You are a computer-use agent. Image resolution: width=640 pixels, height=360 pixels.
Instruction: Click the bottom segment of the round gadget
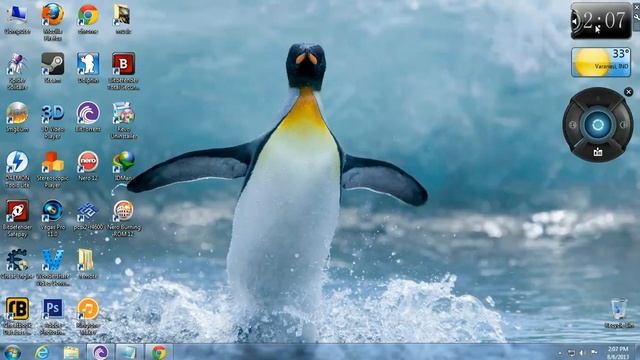[x=598, y=152]
